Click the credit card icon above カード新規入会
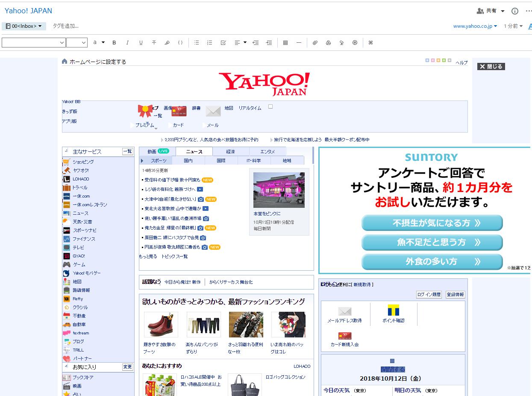Image resolution: width=532 pixels, height=396 pixels. [x=344, y=336]
